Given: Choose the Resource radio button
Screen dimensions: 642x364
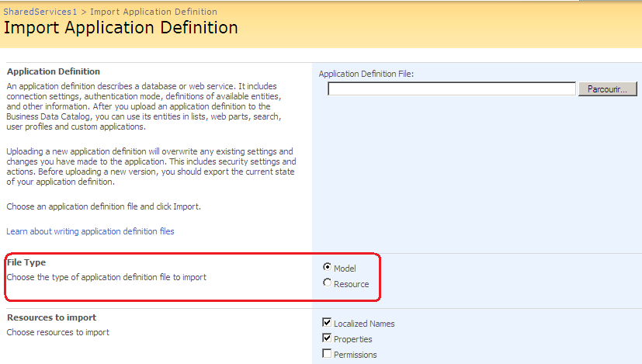Looking at the screenshot, I should pyautogui.click(x=327, y=283).
